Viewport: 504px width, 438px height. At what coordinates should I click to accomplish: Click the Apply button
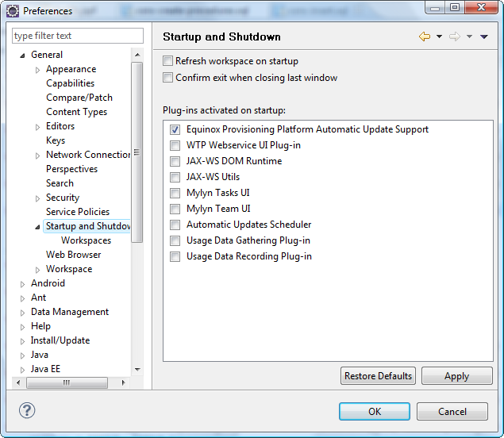point(456,375)
